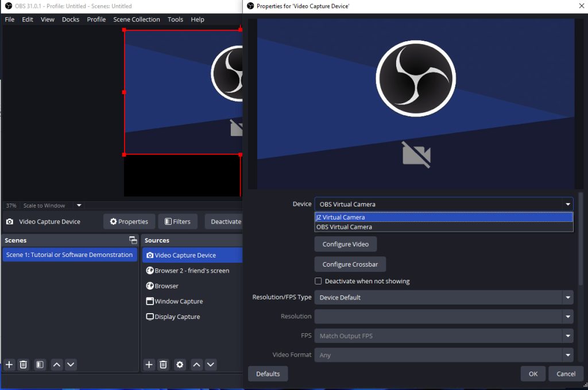Remove selected scene with trash icon

[23, 365]
